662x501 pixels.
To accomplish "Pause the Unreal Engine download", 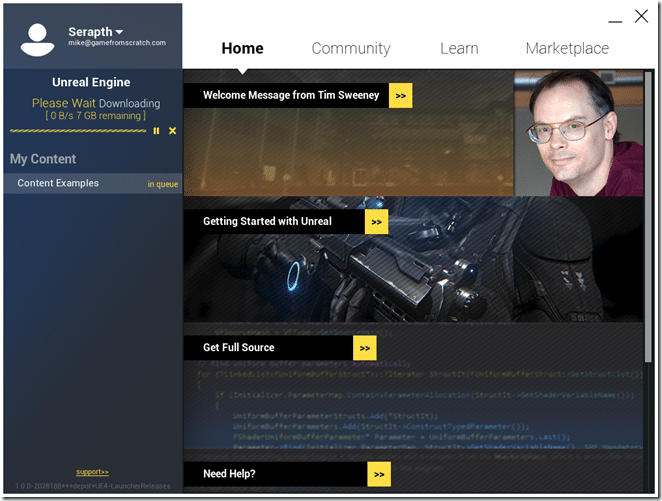I will (x=156, y=131).
